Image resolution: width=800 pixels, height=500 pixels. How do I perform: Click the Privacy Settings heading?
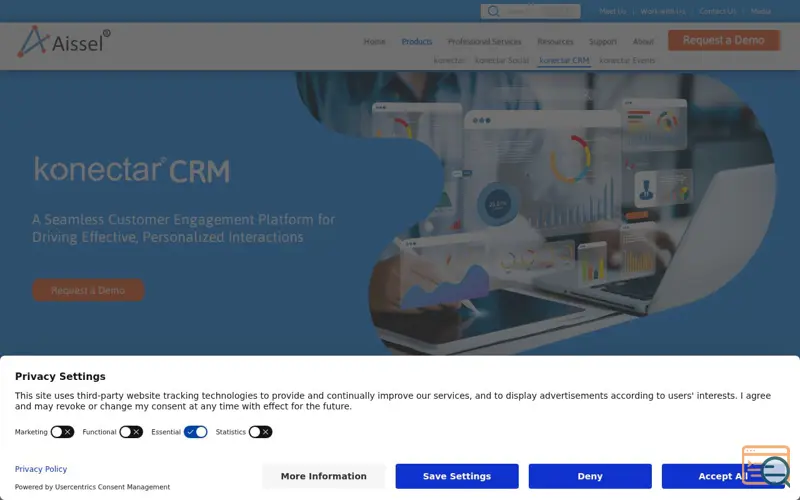point(60,377)
